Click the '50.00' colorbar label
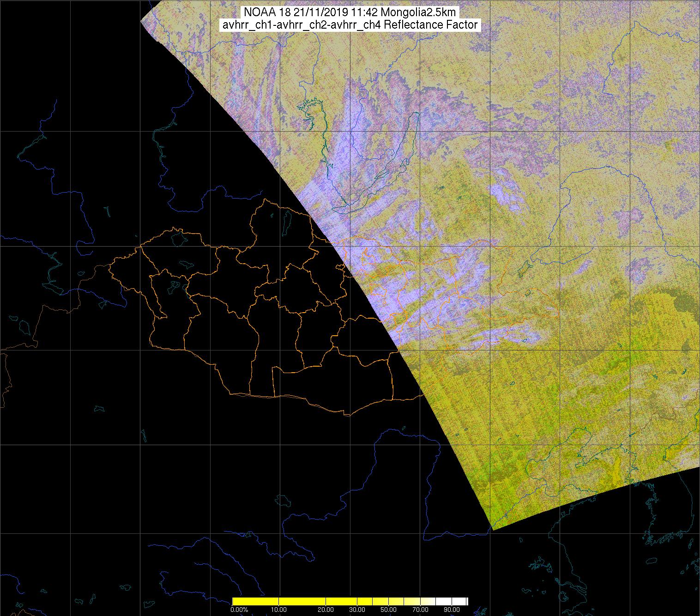700x616 pixels. (389, 610)
